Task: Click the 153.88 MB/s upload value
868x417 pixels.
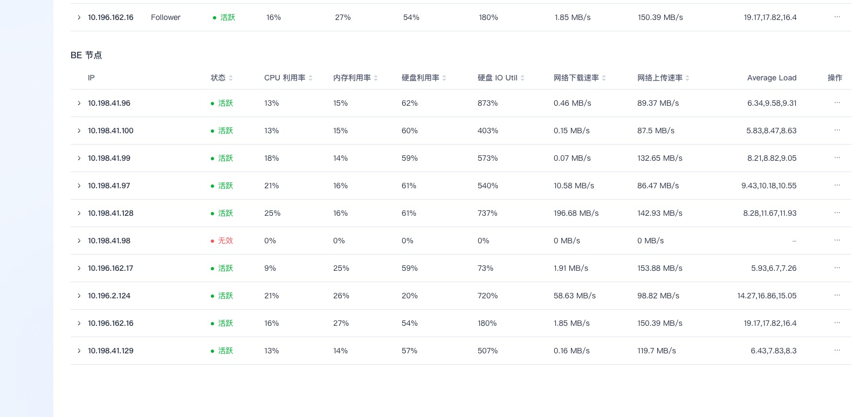Action: click(660, 268)
